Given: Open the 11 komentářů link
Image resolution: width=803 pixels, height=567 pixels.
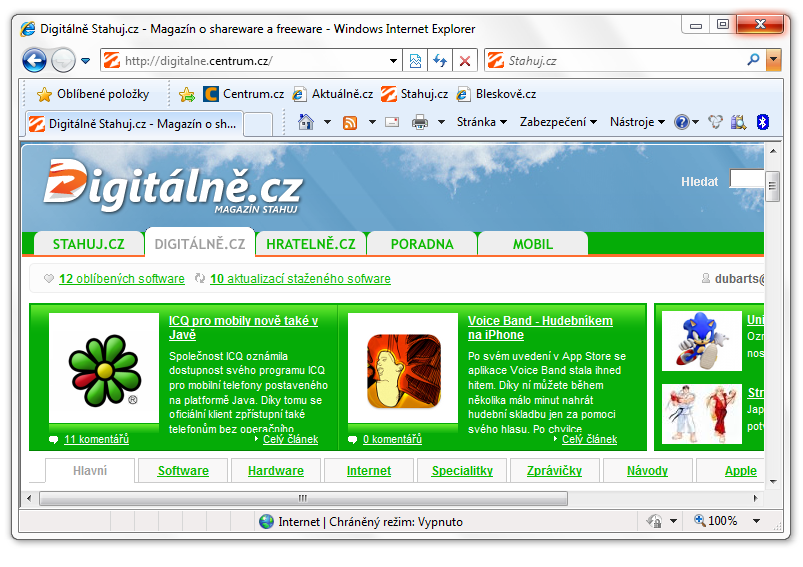Looking at the screenshot, I should [96, 439].
